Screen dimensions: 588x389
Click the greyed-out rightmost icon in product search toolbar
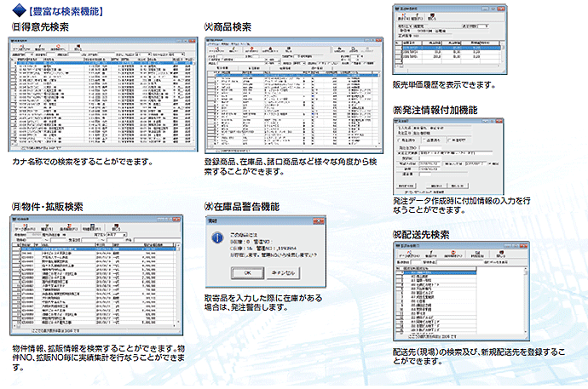coord(367,49)
